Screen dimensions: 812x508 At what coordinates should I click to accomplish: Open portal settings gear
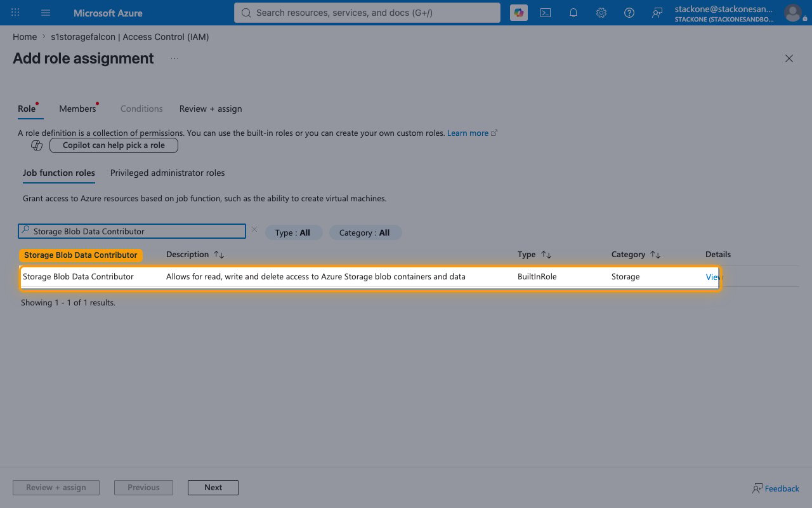601,13
